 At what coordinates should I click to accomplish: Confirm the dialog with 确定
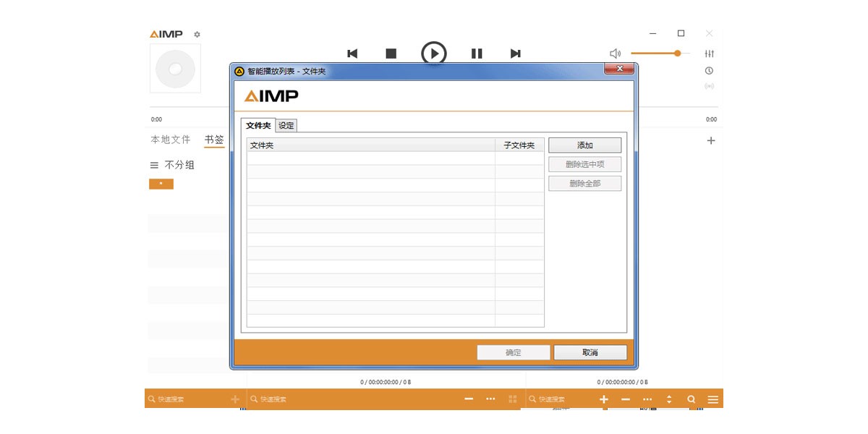(x=513, y=352)
